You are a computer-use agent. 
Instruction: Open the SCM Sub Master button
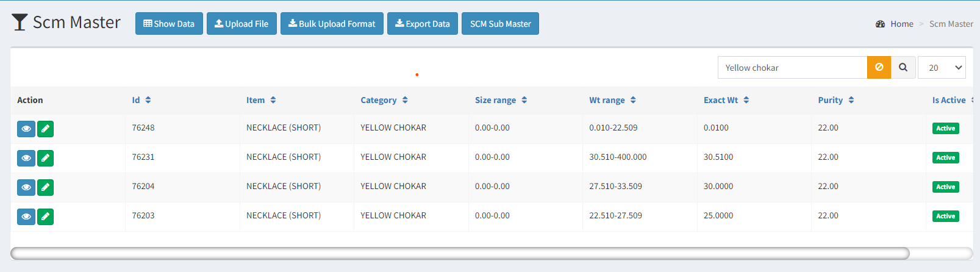pyautogui.click(x=500, y=24)
